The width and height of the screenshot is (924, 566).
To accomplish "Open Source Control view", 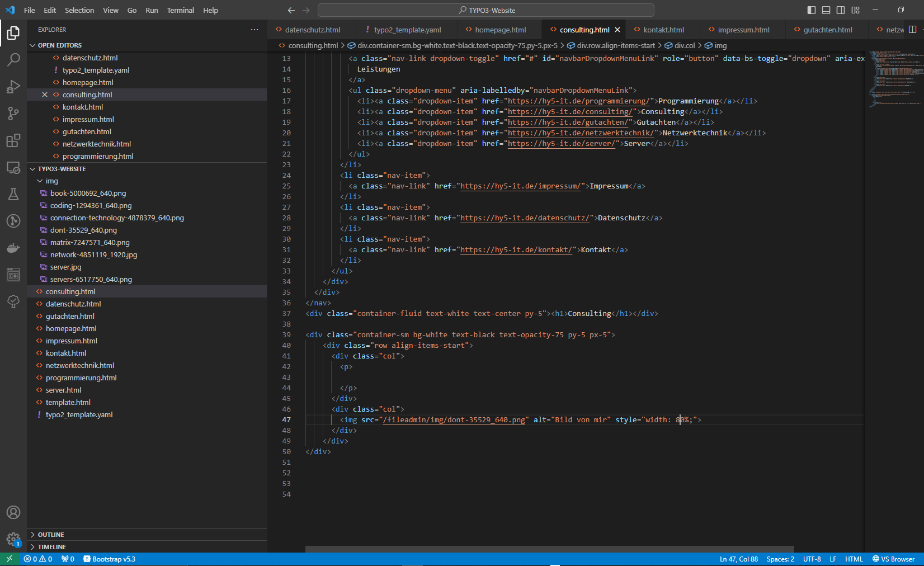I will [13, 114].
